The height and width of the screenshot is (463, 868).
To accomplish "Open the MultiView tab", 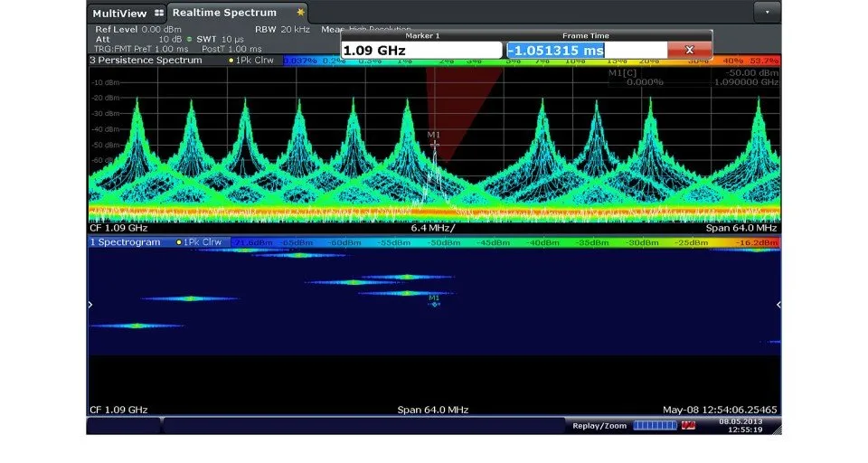I will coord(127,13).
